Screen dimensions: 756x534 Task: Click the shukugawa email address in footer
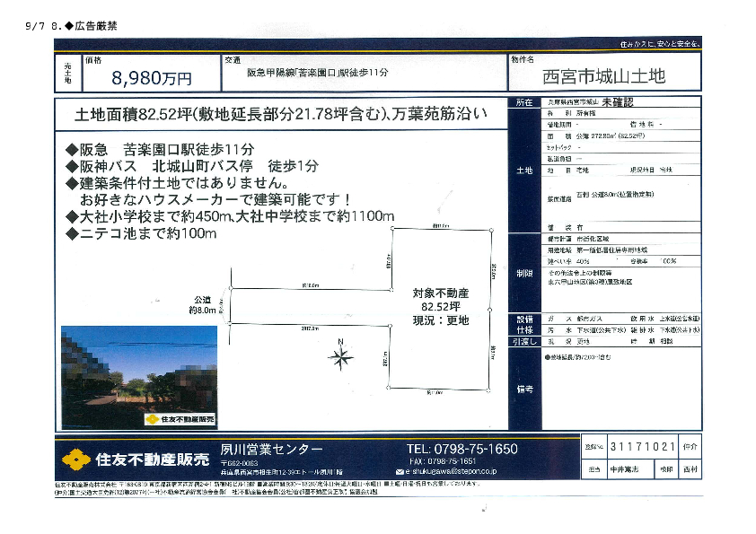(x=453, y=470)
